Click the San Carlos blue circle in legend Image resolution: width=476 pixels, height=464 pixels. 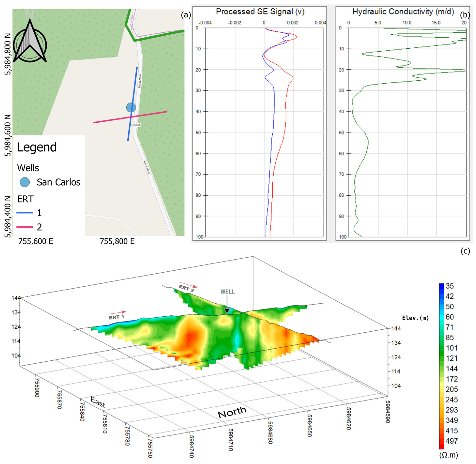point(25,182)
